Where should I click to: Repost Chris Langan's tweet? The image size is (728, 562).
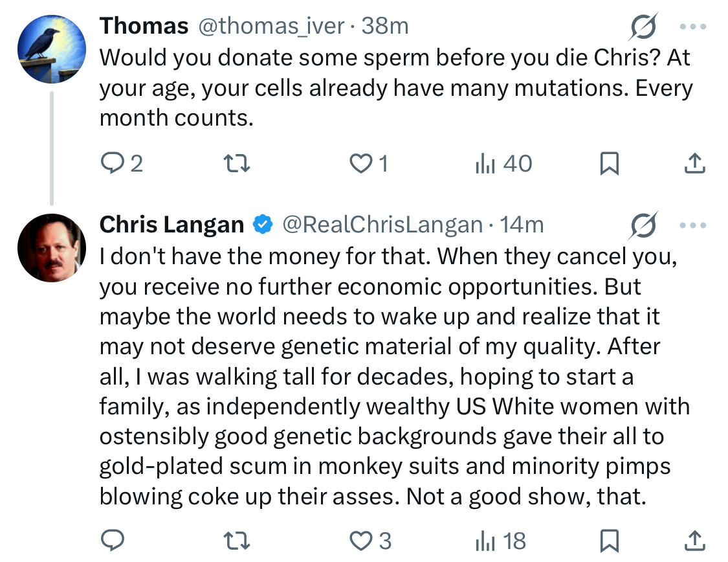[x=237, y=541]
